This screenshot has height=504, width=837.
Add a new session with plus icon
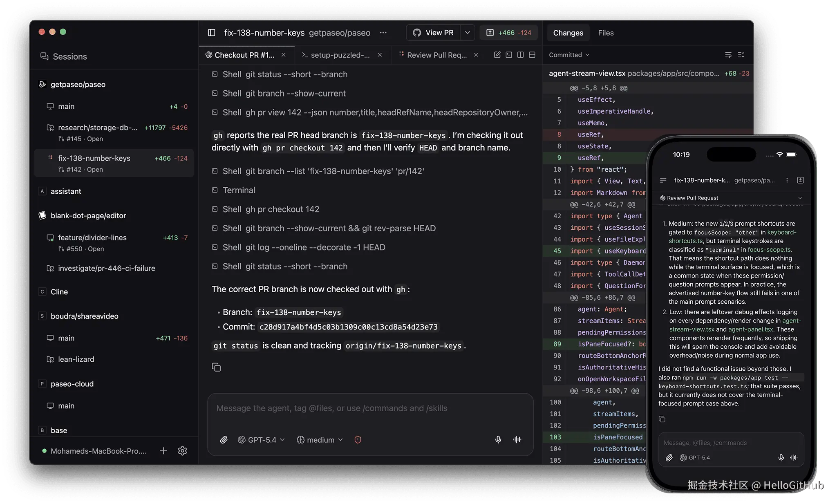[x=163, y=451]
